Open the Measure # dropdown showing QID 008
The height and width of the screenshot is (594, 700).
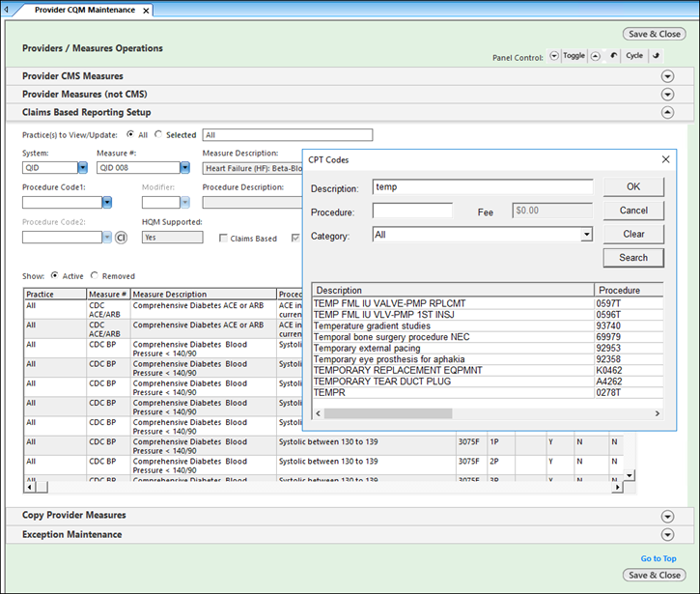(x=184, y=167)
